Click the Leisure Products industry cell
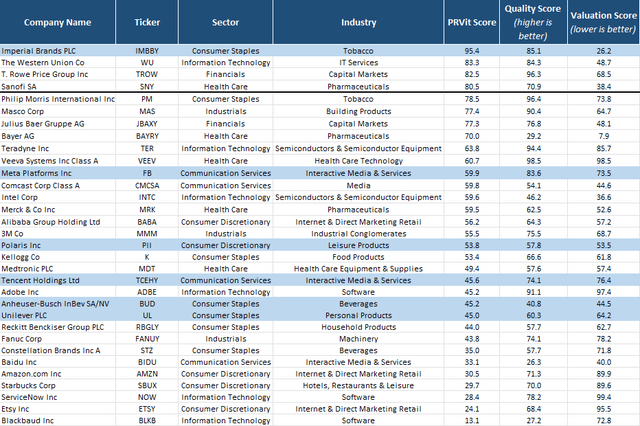This screenshot has width=640, height=426. tap(358, 246)
